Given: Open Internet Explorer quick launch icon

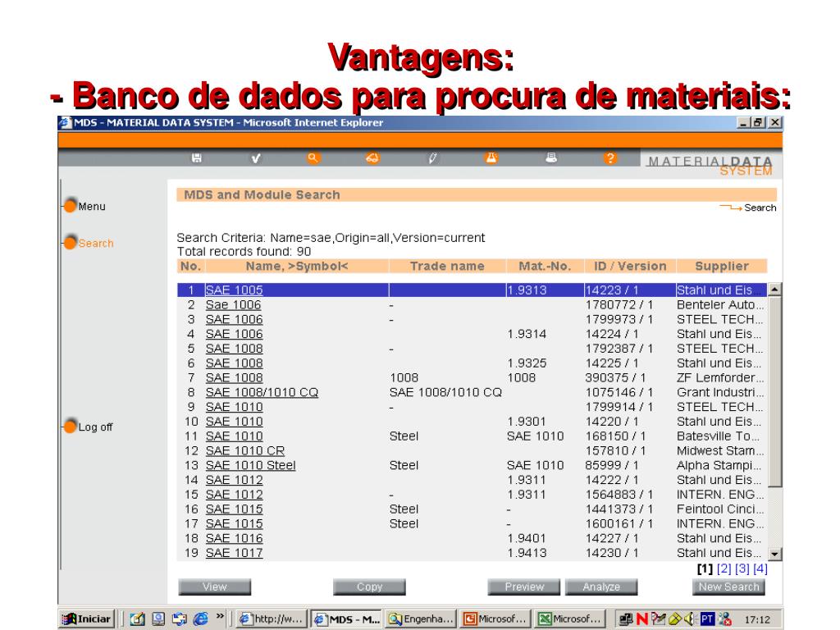Looking at the screenshot, I should point(200,619).
